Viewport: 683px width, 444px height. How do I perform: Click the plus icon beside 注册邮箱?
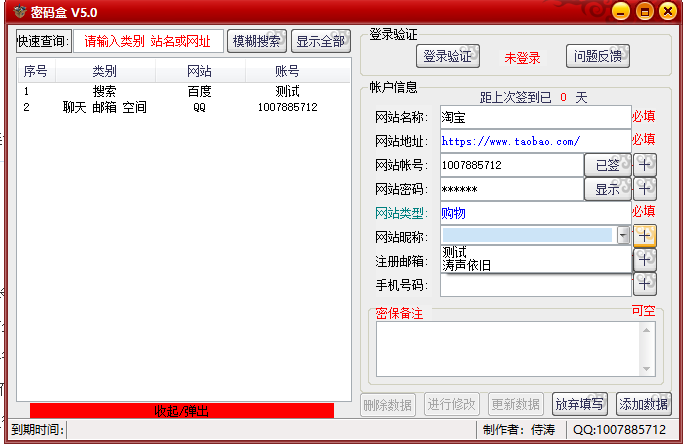[645, 260]
